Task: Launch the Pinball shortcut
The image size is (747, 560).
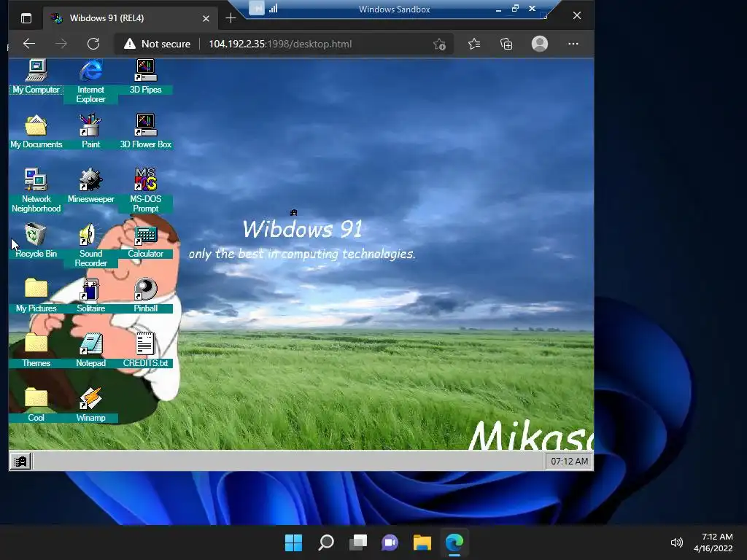Action: pyautogui.click(x=145, y=295)
